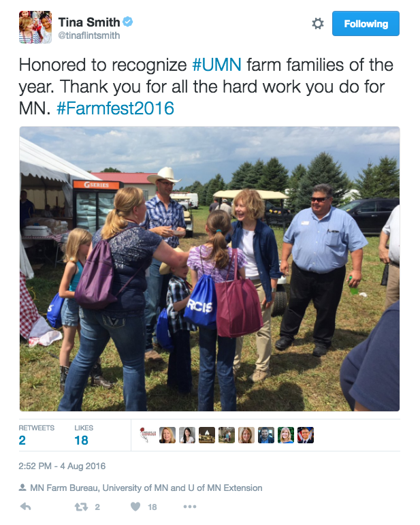Open the #Farmfest2016 hashtag

pyautogui.click(x=116, y=108)
